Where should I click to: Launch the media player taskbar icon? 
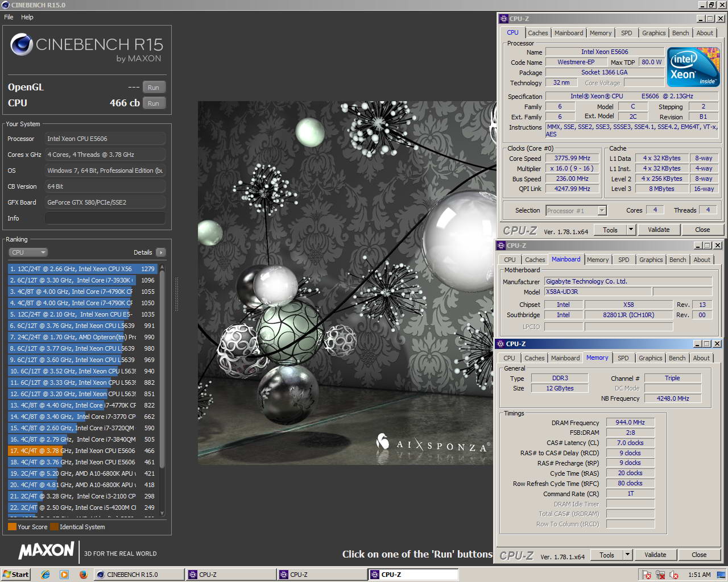(x=64, y=575)
